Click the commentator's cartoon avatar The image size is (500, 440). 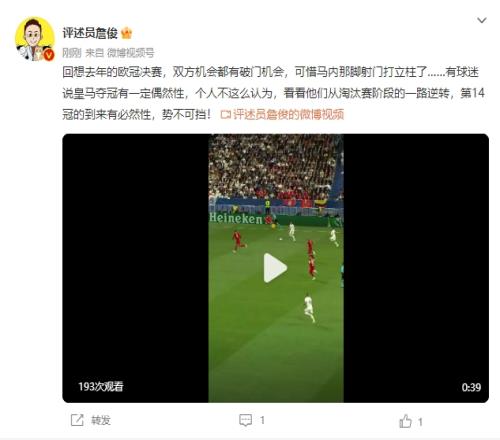pyautogui.click(x=34, y=39)
